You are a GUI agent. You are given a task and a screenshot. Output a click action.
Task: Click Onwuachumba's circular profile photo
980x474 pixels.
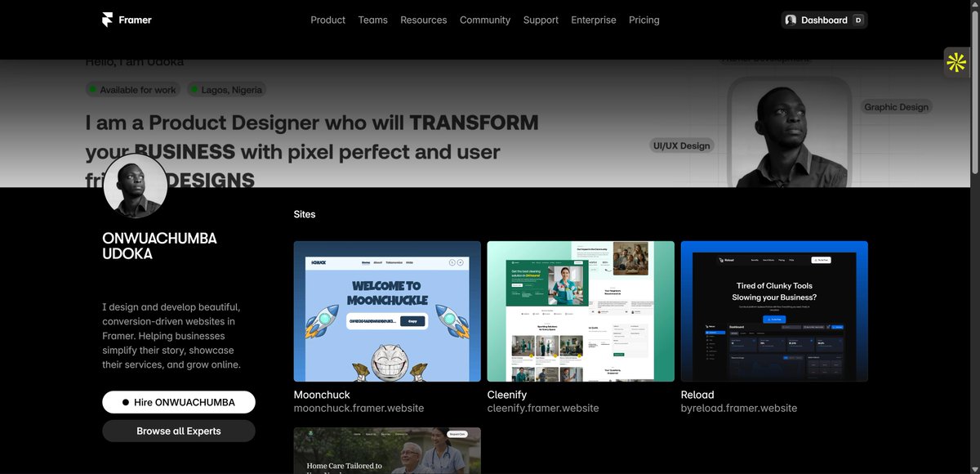135,186
